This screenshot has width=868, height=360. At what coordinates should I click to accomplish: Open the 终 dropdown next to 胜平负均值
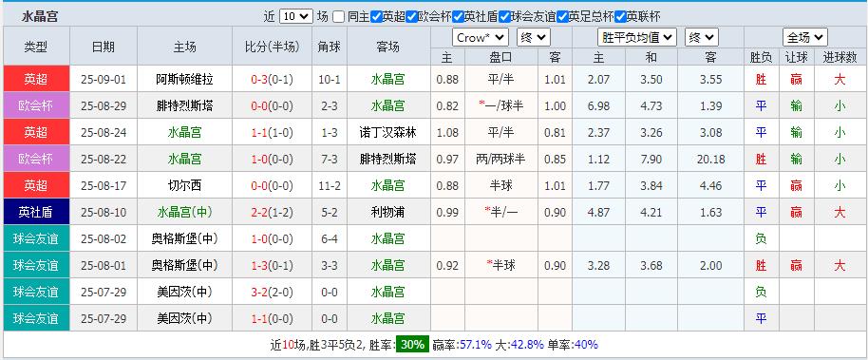[x=702, y=38]
